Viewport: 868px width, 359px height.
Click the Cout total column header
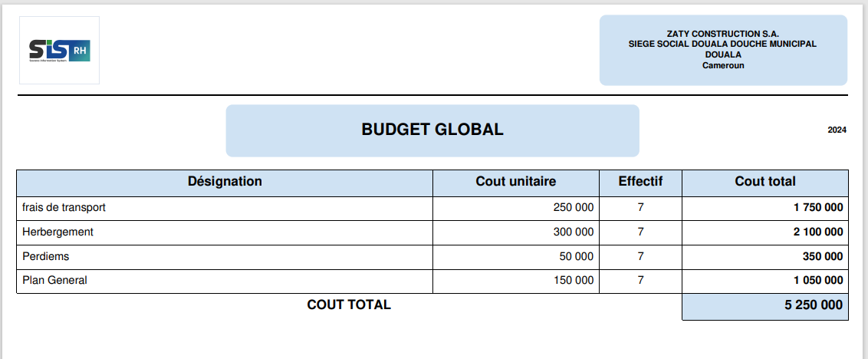765,183
